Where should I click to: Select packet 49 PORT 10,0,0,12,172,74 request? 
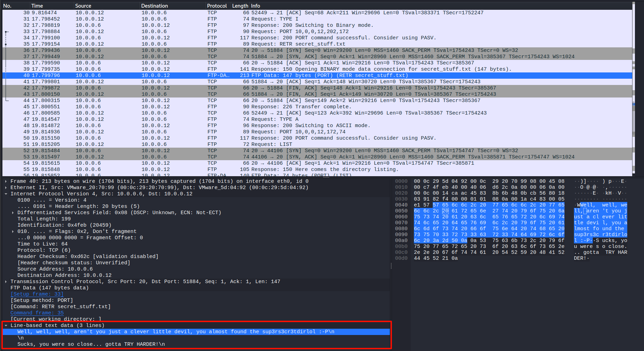(317, 132)
